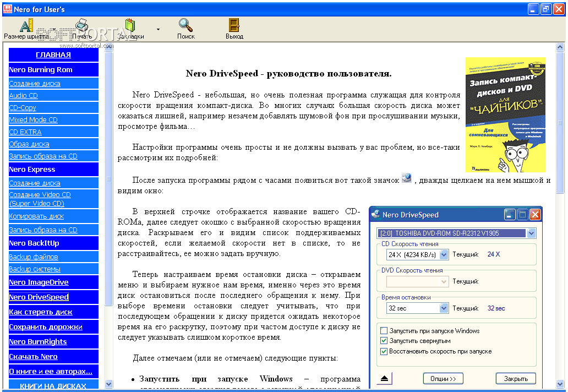
Task: Open the Backup файлов link
Action: click(x=34, y=257)
